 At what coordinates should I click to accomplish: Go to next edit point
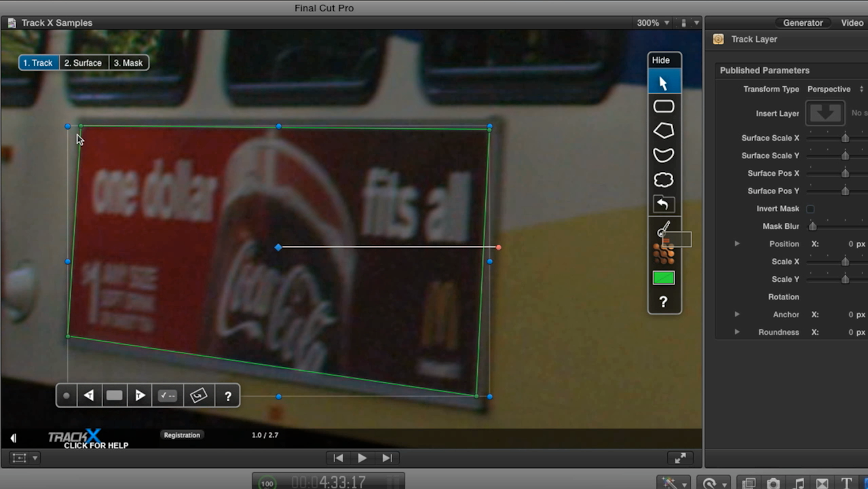[x=387, y=458]
